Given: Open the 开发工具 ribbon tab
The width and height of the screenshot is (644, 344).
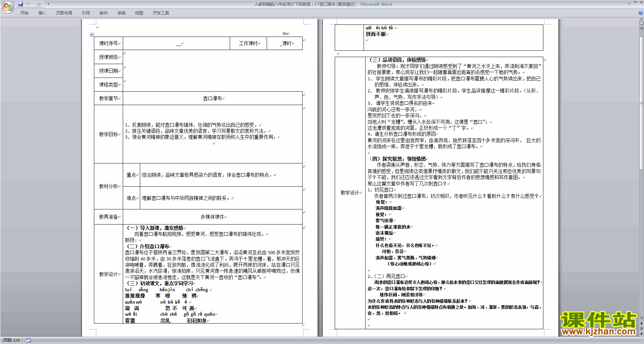Looking at the screenshot, I should tap(161, 13).
